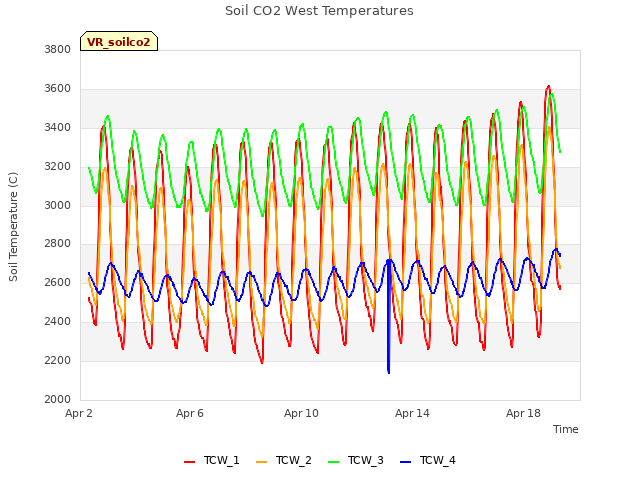Viewport: 640px width, 480px height.
Task: Click the Apr 6 x-axis tick label
Action: (x=190, y=413)
